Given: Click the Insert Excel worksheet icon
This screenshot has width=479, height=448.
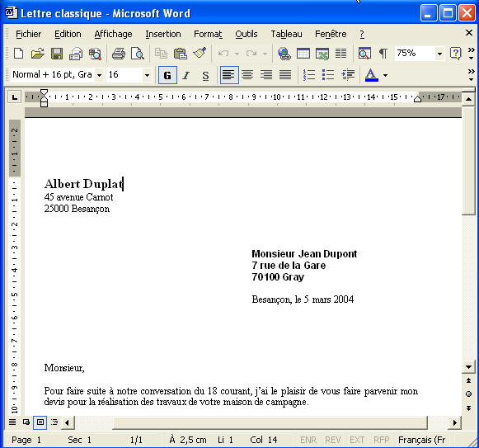Looking at the screenshot, I should 322,54.
